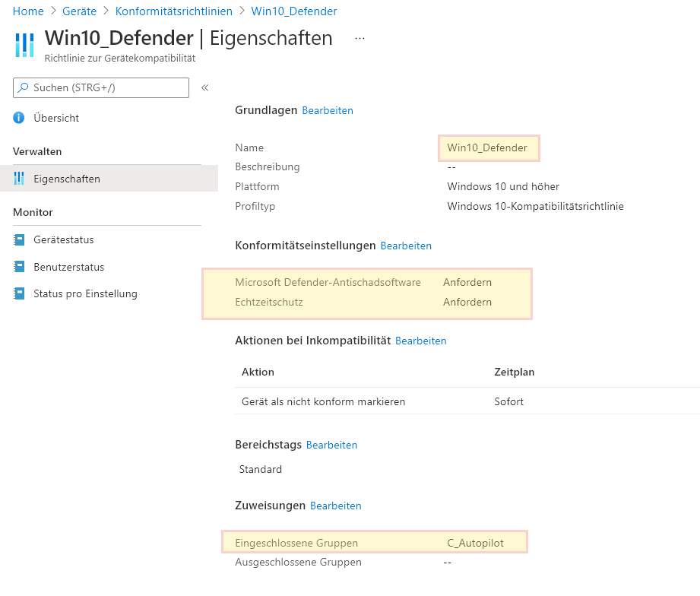The height and width of the screenshot is (596, 700).
Task: Click the Status pro Einstellung icon
Action: [21, 293]
